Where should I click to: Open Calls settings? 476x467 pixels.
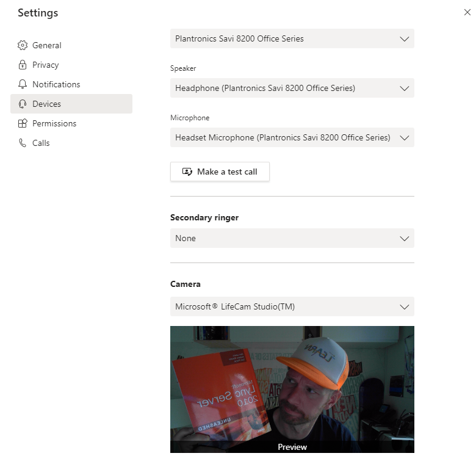coord(71,143)
